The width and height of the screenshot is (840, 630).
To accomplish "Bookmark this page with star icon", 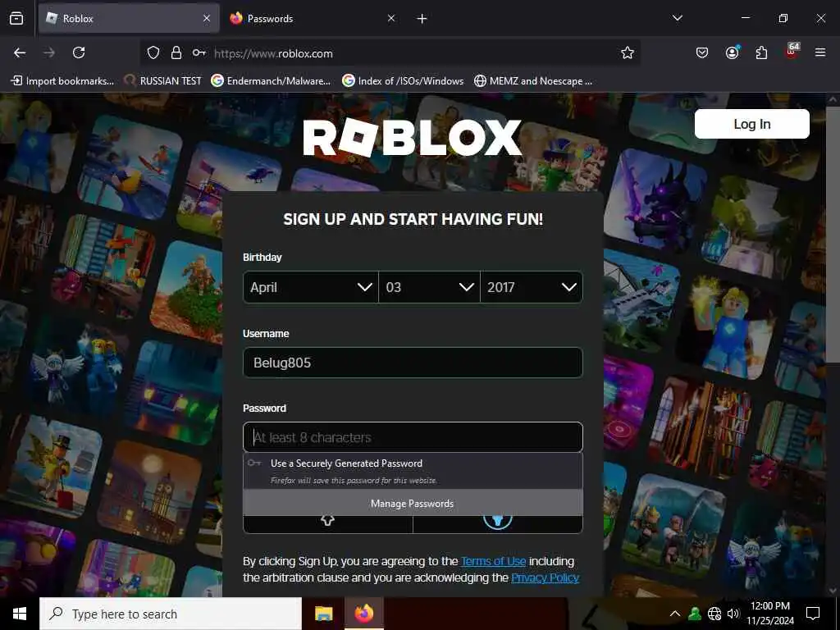I will (x=628, y=52).
